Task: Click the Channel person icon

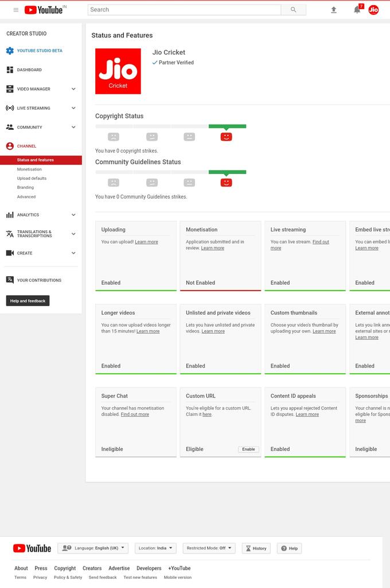Action: coord(10,146)
